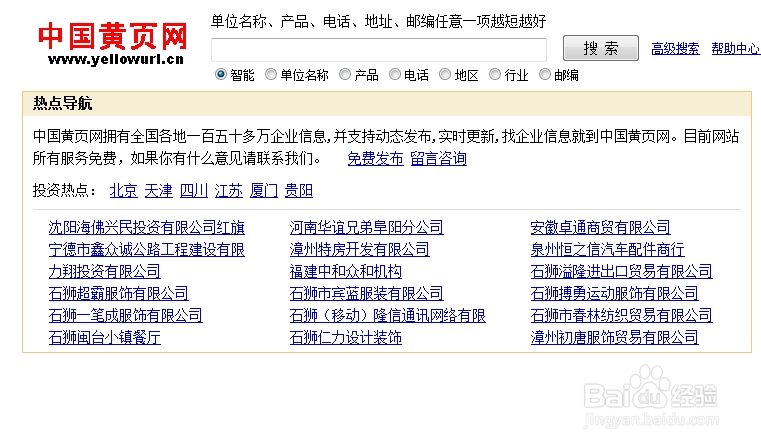The image size is (761, 446).
Task: Select the 产品 radio button
Action: pyautogui.click(x=345, y=74)
